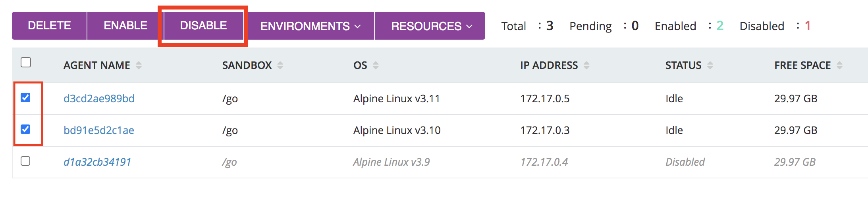Click /go sandbox of d1a32cb34191

[230, 162]
